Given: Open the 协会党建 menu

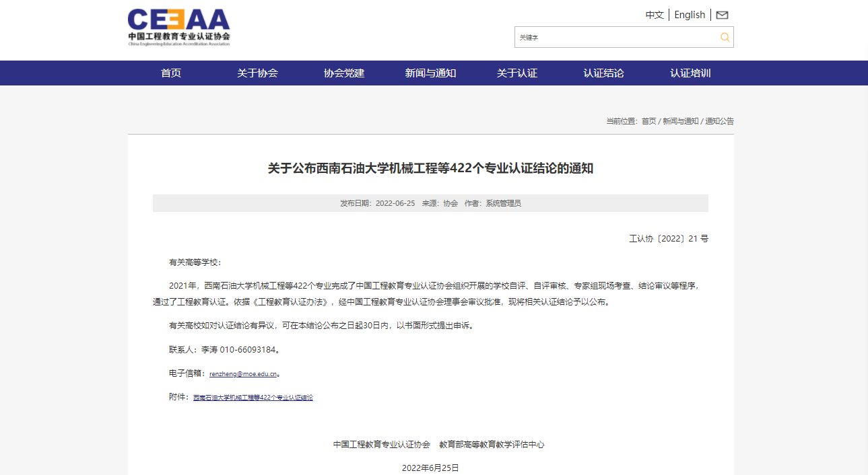Looking at the screenshot, I should (344, 73).
